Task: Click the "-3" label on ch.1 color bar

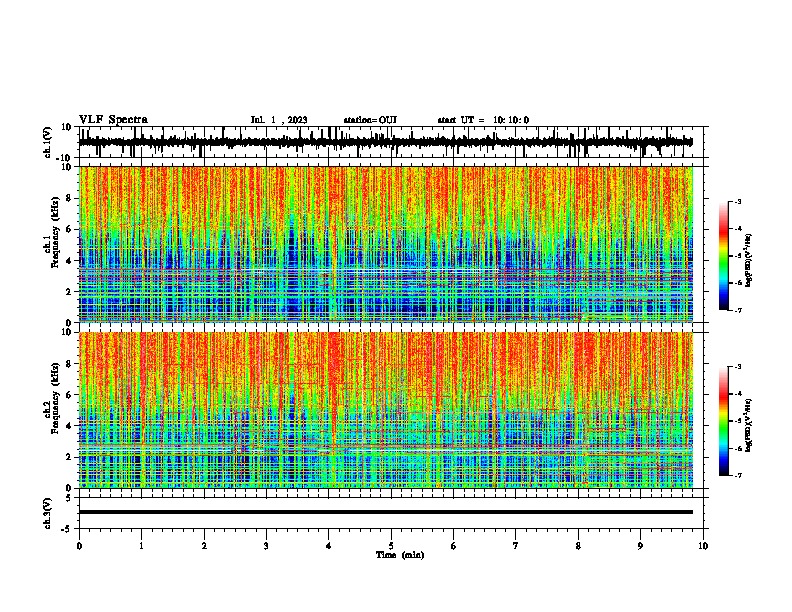Action: (x=737, y=201)
